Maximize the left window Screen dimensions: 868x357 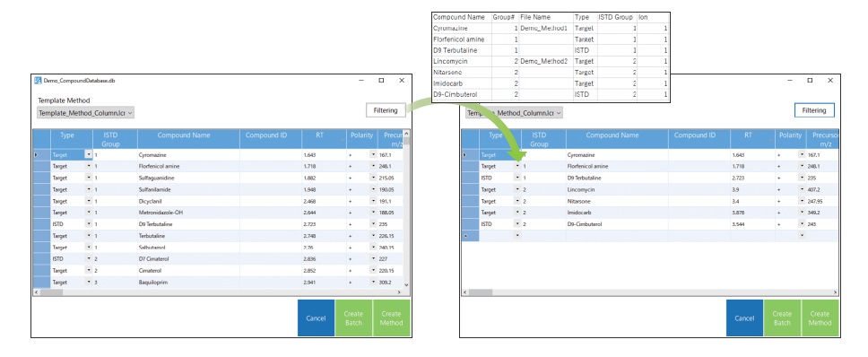tap(381, 80)
